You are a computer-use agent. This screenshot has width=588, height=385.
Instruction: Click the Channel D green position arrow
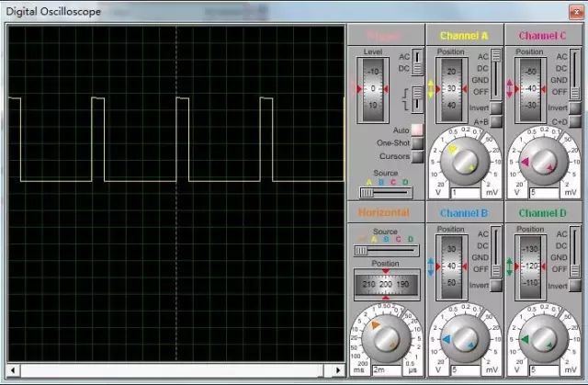pyautogui.click(x=509, y=266)
